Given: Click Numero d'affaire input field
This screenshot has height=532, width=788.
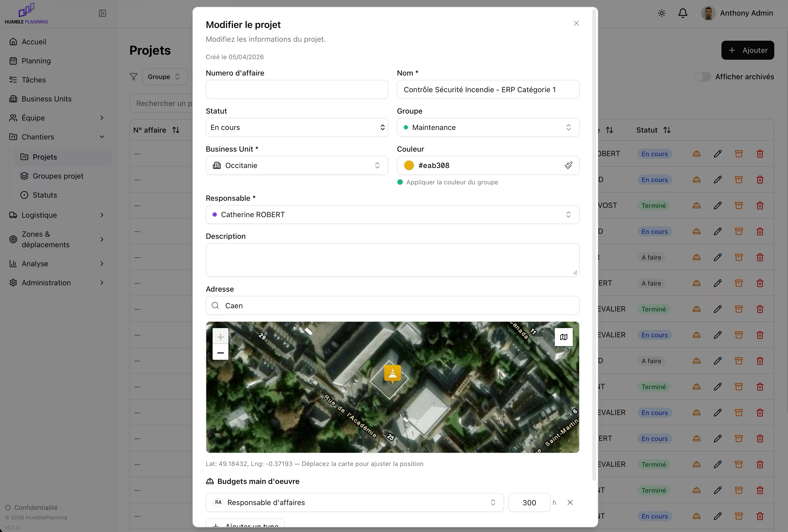Looking at the screenshot, I should (x=297, y=90).
